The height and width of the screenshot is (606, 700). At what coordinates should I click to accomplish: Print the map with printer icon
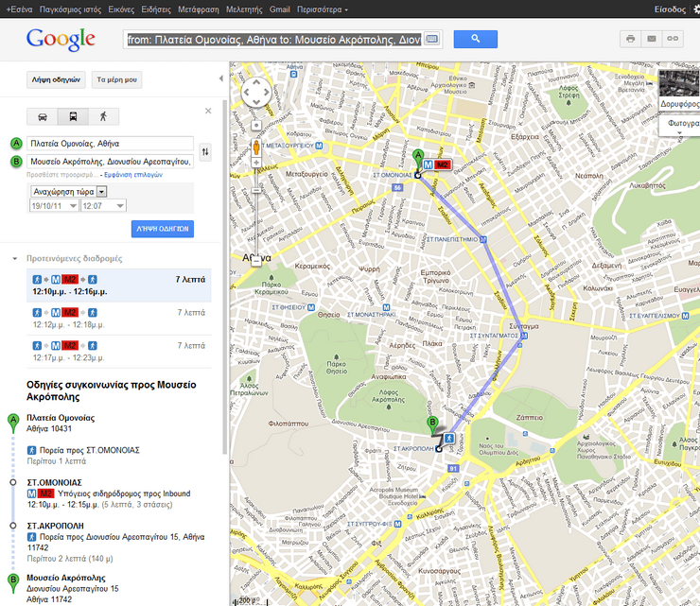pyautogui.click(x=630, y=39)
